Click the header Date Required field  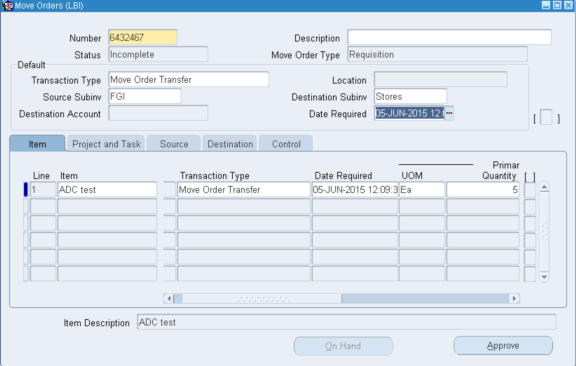(409, 114)
